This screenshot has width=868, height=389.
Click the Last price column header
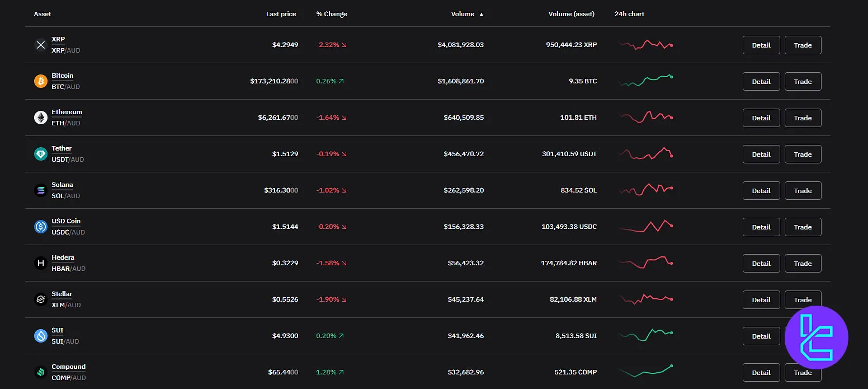coord(281,14)
